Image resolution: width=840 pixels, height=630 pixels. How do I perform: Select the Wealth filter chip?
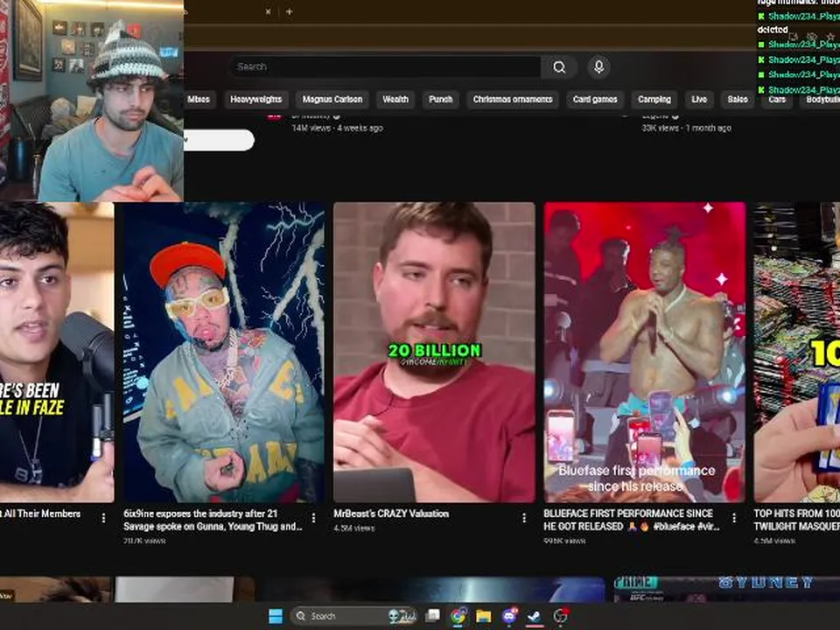[395, 99]
